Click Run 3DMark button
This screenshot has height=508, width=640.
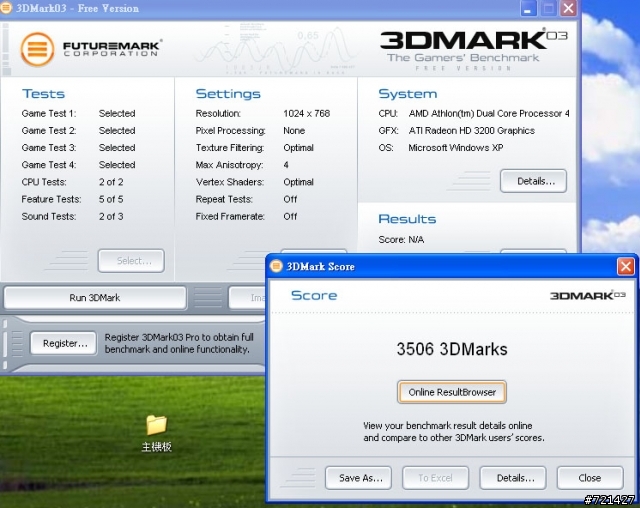tap(95, 298)
